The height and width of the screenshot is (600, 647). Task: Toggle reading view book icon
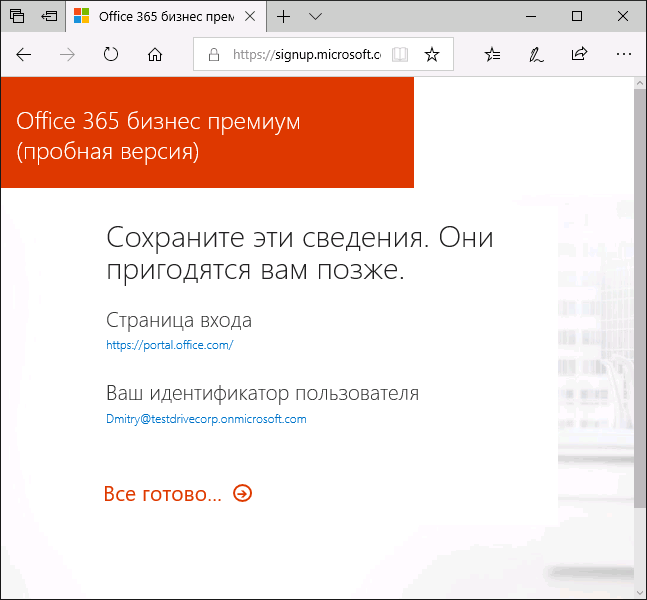click(x=400, y=54)
